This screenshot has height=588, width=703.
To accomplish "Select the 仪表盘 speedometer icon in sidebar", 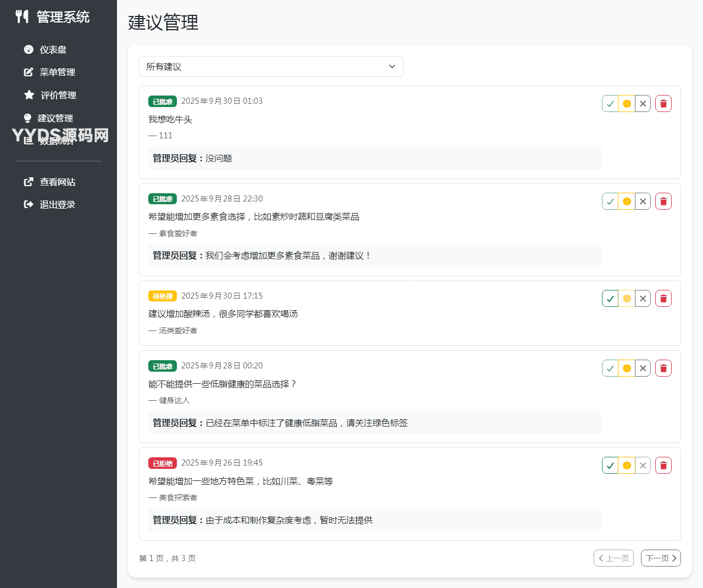I will coord(28,49).
